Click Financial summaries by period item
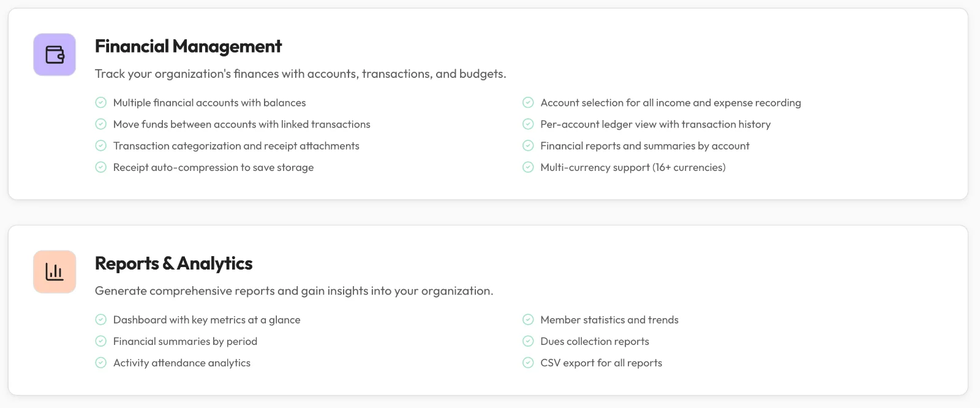Image resolution: width=980 pixels, height=408 pixels. (x=185, y=341)
